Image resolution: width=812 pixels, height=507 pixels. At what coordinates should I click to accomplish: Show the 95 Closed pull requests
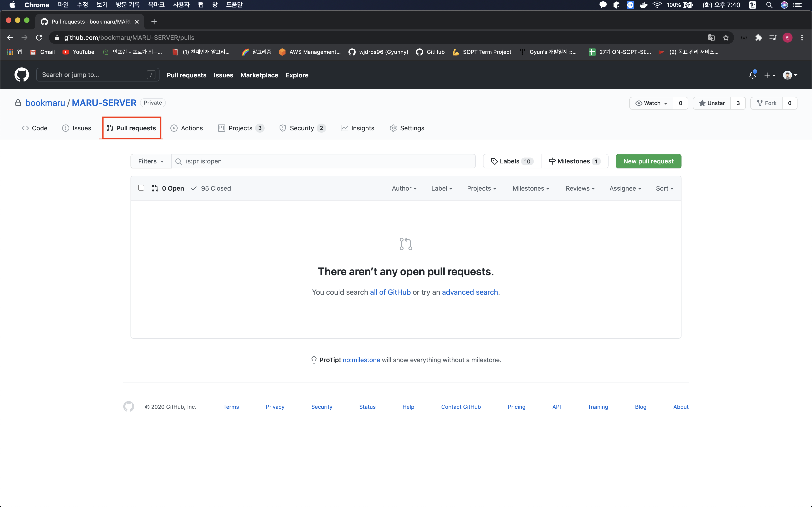tap(211, 189)
